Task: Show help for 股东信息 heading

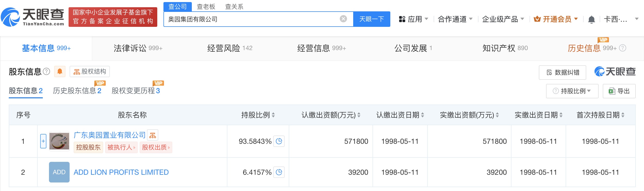Action: click(x=46, y=71)
